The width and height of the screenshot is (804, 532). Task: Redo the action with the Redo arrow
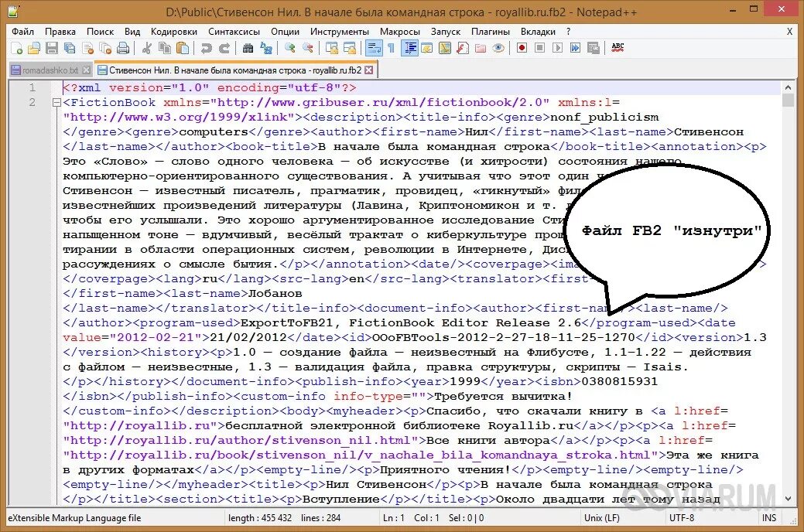click(224, 48)
